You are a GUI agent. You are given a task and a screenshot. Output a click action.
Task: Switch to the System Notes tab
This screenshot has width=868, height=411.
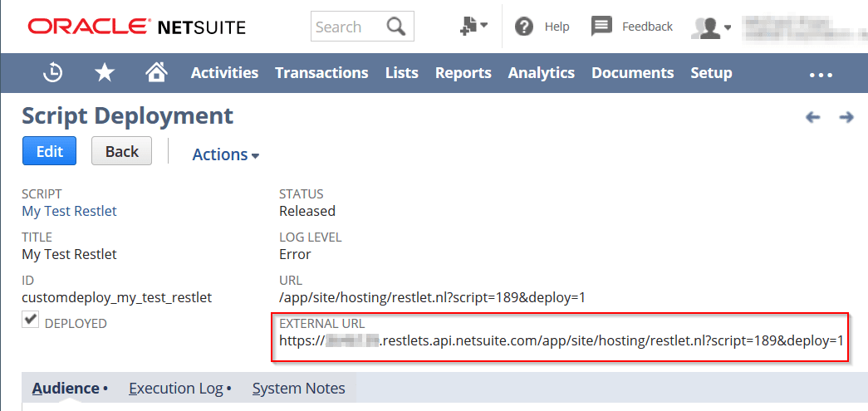point(299,389)
